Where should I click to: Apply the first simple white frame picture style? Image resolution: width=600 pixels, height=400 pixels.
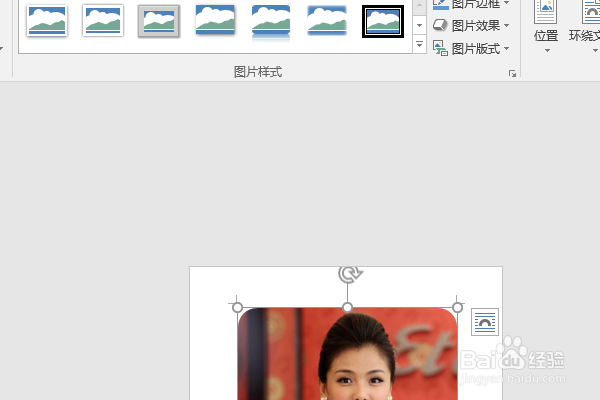pos(47,21)
